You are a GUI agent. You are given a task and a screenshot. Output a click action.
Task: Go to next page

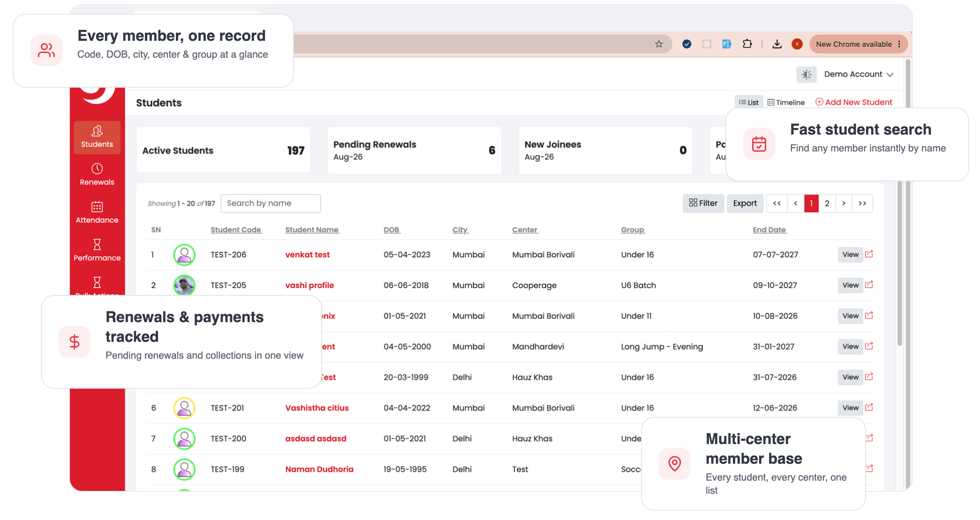point(844,203)
